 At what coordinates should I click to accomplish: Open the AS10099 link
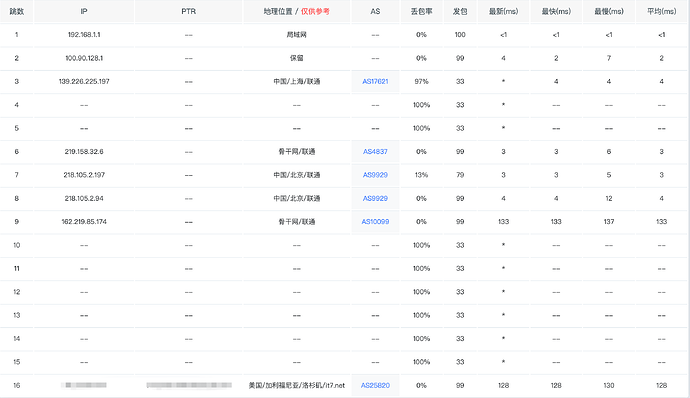[x=375, y=221]
